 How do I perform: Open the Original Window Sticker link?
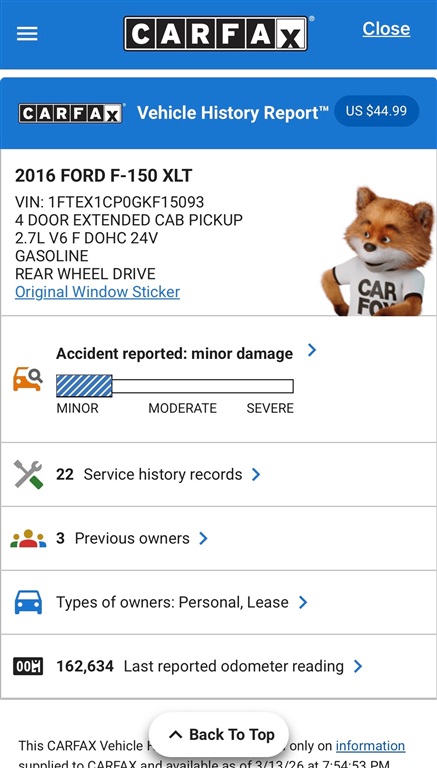97,292
